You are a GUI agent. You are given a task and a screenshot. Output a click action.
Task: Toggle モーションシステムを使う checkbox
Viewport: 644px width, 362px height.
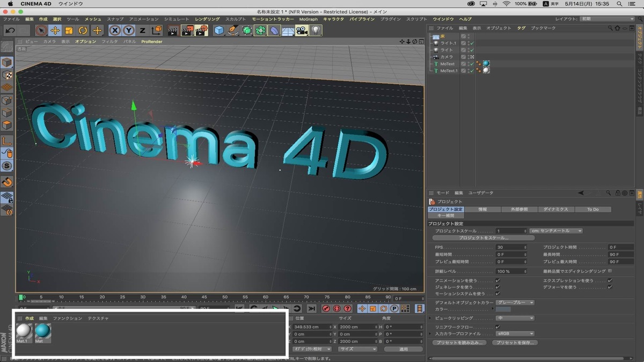498,293
